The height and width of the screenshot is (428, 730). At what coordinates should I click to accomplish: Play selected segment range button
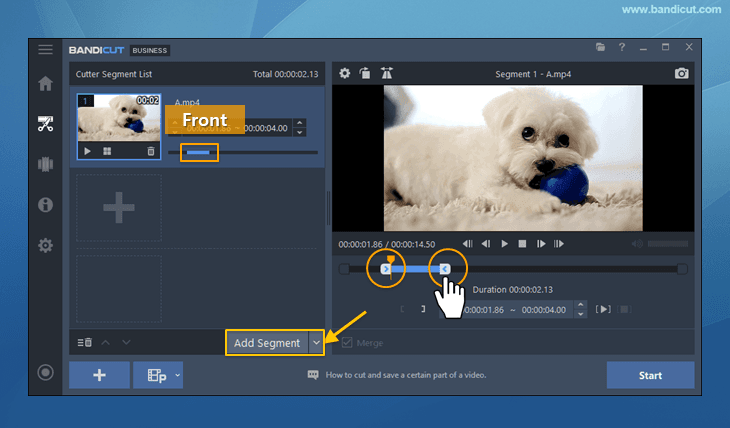[603, 309]
